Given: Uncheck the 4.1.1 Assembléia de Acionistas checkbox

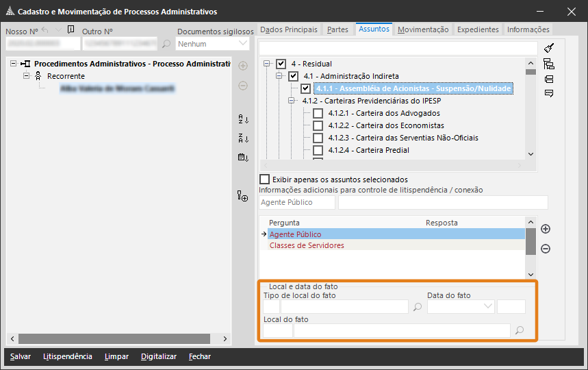Looking at the screenshot, I should (306, 88).
